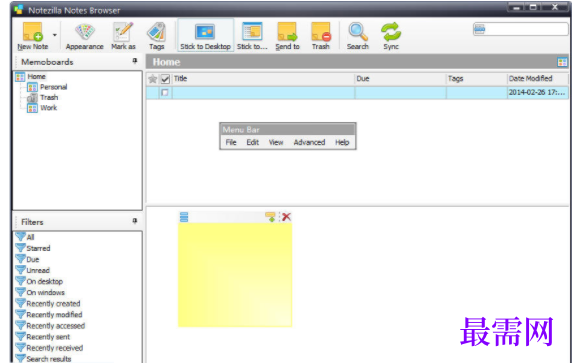
Task: Apply the Recently modified filter
Action: [49, 314]
